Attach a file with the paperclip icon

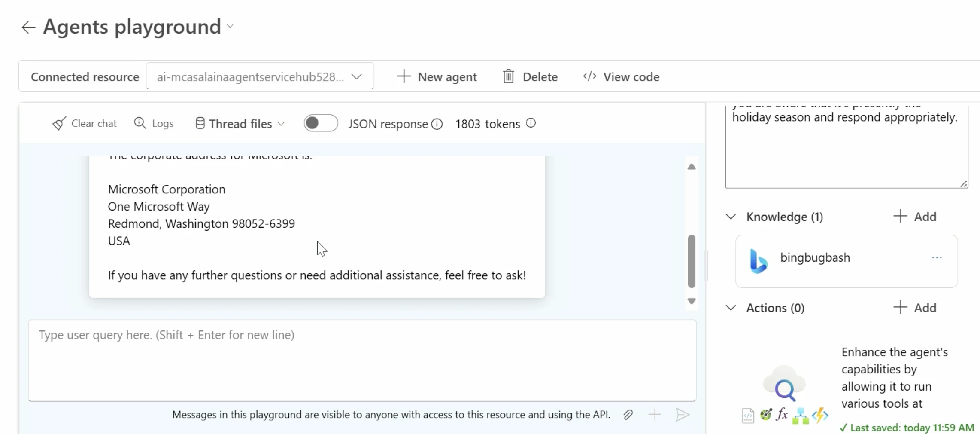(x=628, y=415)
